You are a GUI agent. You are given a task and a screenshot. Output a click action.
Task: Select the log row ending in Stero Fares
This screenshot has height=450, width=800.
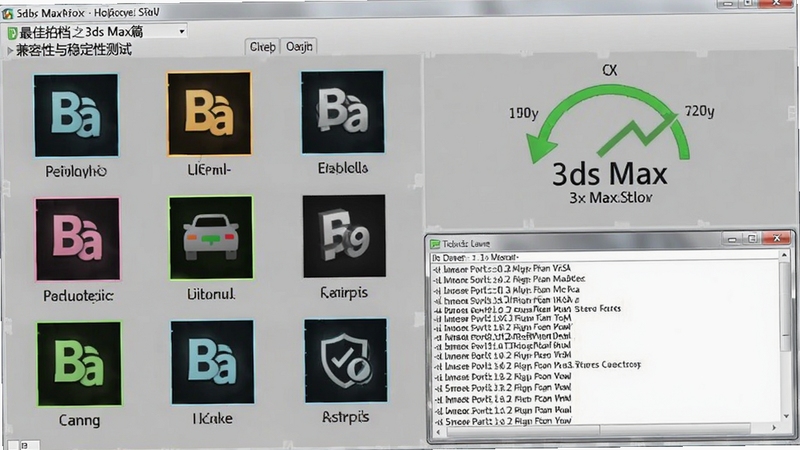tap(527, 309)
